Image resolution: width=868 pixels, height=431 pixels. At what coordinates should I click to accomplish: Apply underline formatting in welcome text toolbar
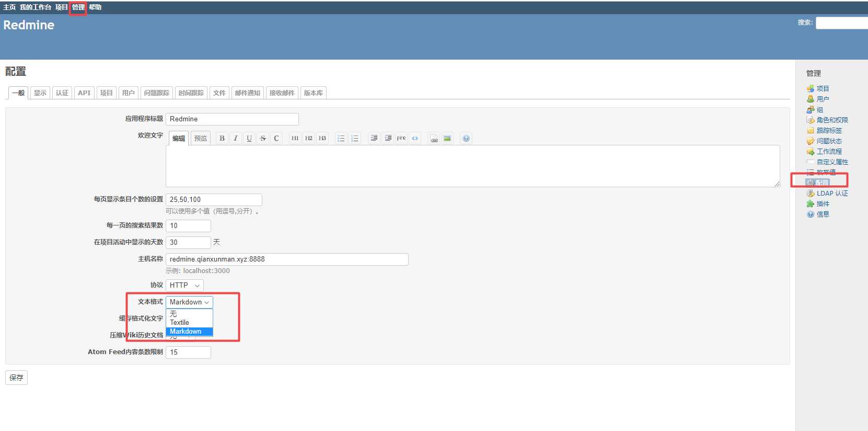[249, 138]
